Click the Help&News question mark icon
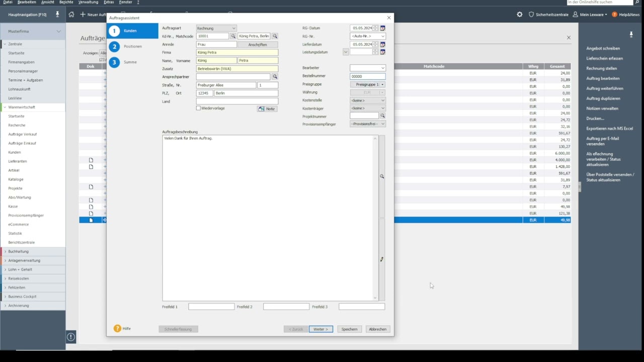Screen dimensions: 644x362 click(x=614, y=15)
